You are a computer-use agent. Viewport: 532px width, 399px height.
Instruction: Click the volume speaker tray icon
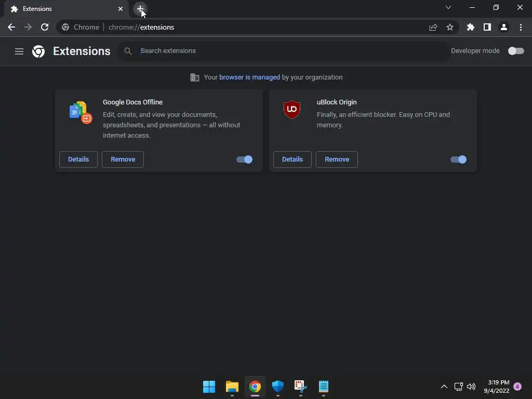[x=471, y=387]
